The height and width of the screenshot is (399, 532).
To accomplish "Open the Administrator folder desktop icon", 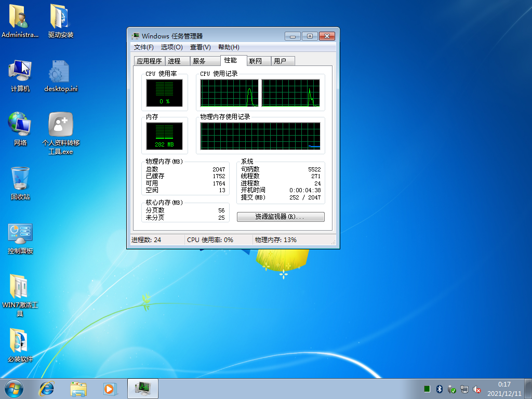I will pyautogui.click(x=20, y=21).
